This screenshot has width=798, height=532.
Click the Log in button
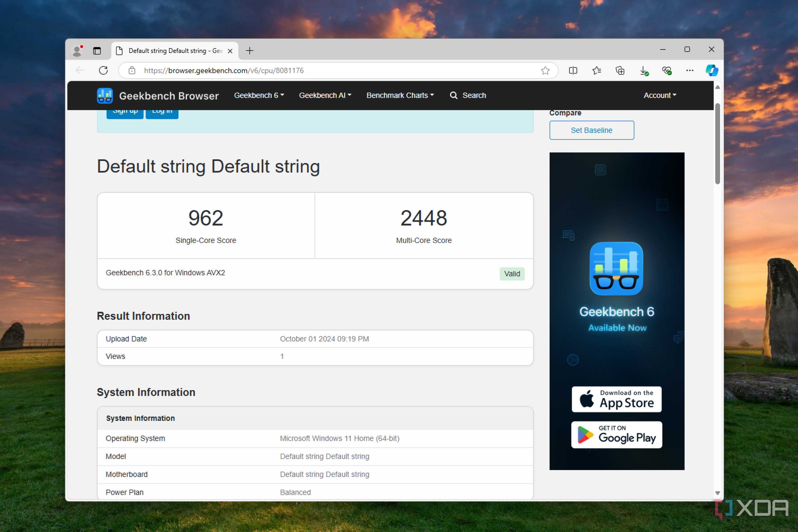[162, 114]
